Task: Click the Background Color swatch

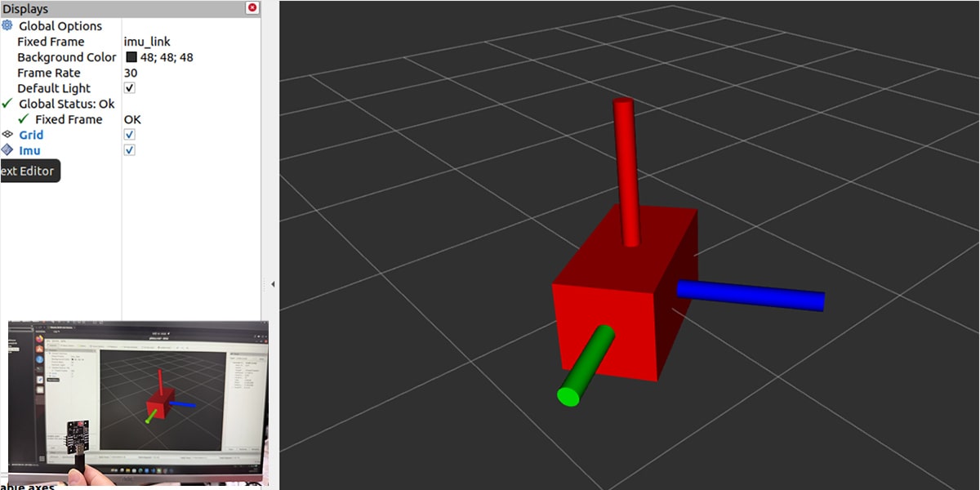Action: coord(131,57)
